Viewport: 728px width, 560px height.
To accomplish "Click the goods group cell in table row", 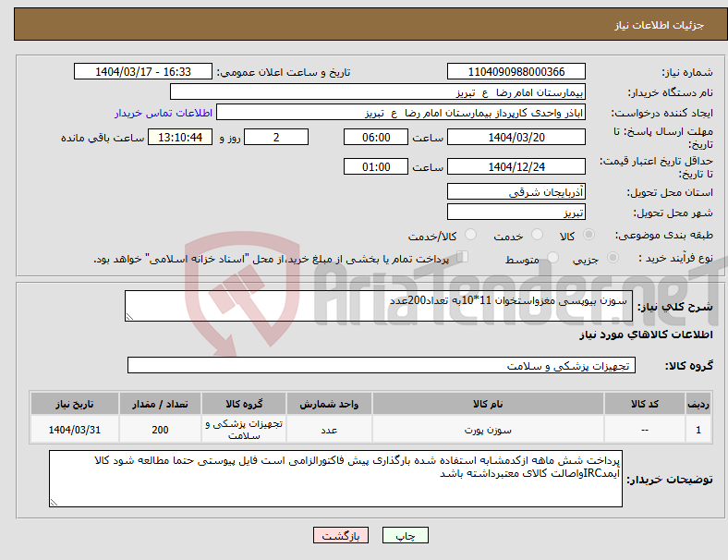I will 244,430.
